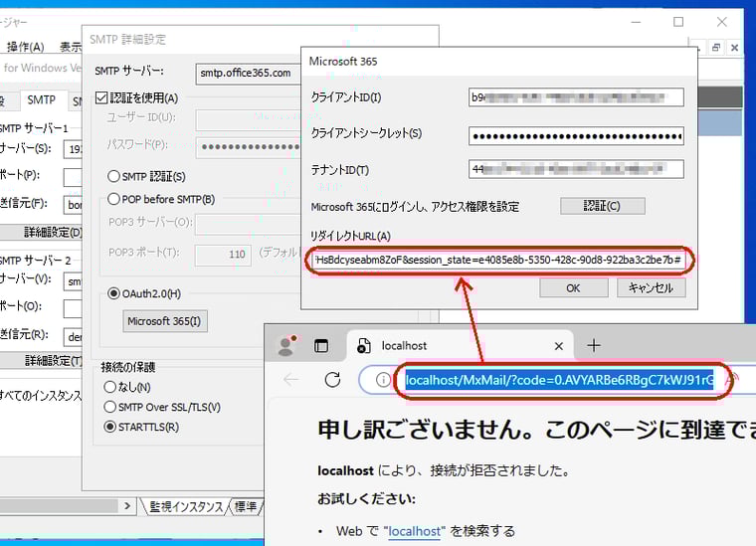
Task: Click the パスワード(P) field in SMTP settings
Action: (249, 147)
